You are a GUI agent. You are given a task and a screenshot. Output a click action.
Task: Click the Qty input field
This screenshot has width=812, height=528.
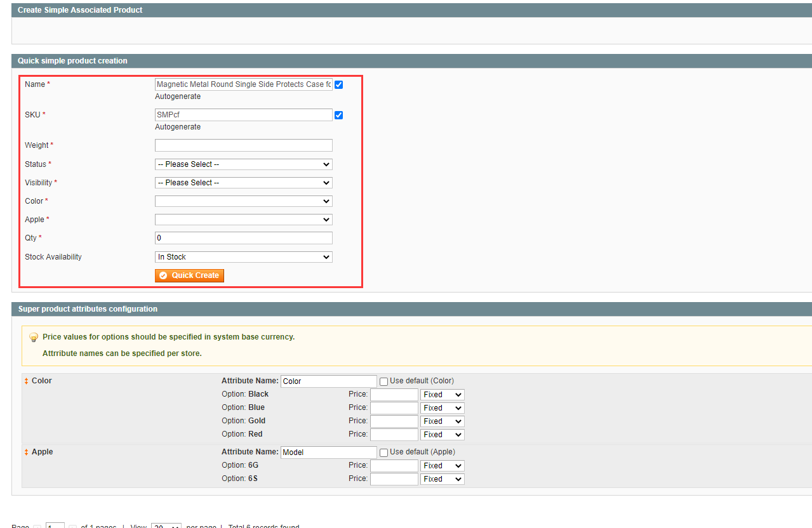pyautogui.click(x=244, y=238)
